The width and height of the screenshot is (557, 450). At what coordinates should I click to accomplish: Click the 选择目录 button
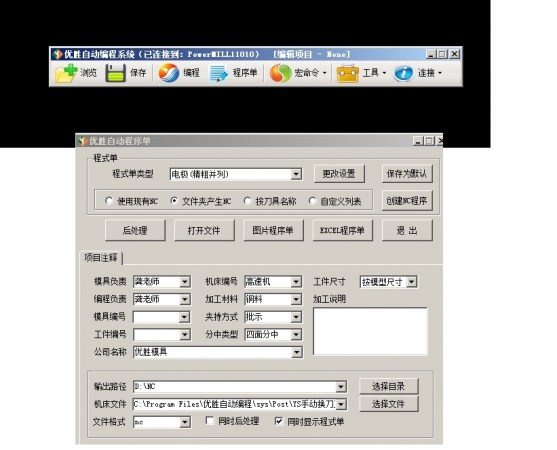point(389,386)
